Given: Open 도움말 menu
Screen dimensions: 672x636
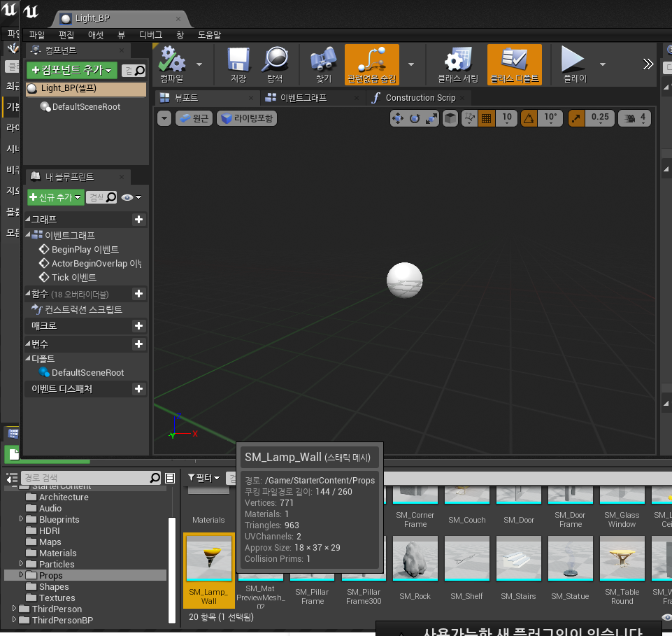Looking at the screenshot, I should [x=210, y=35].
